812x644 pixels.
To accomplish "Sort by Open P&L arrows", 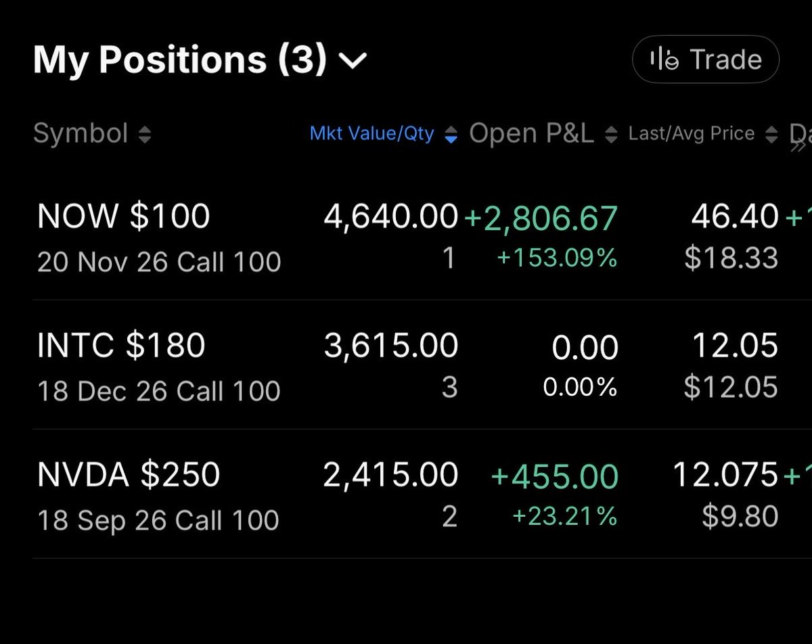I will (611, 135).
